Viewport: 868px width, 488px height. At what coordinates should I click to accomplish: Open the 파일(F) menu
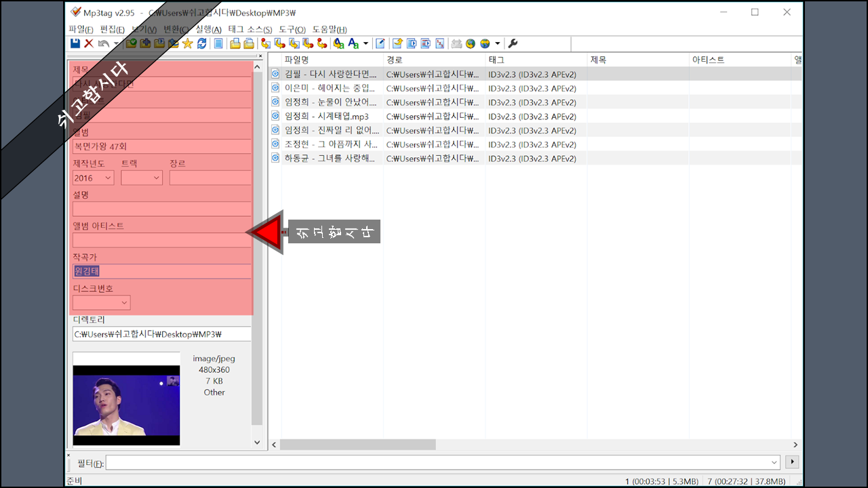[81, 29]
